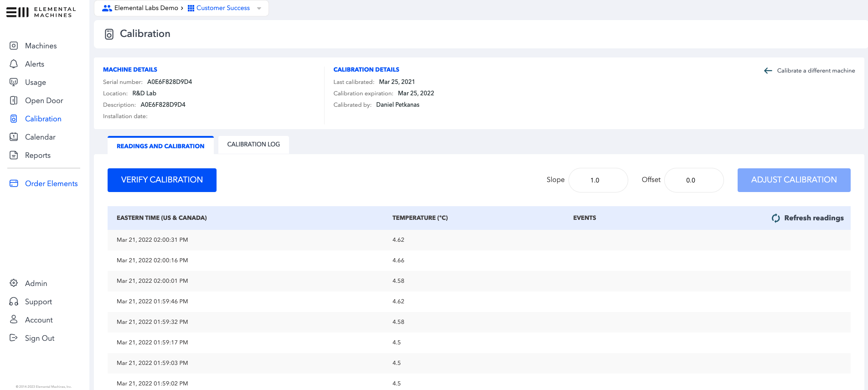Open Alerts from the sidebar

[35, 64]
